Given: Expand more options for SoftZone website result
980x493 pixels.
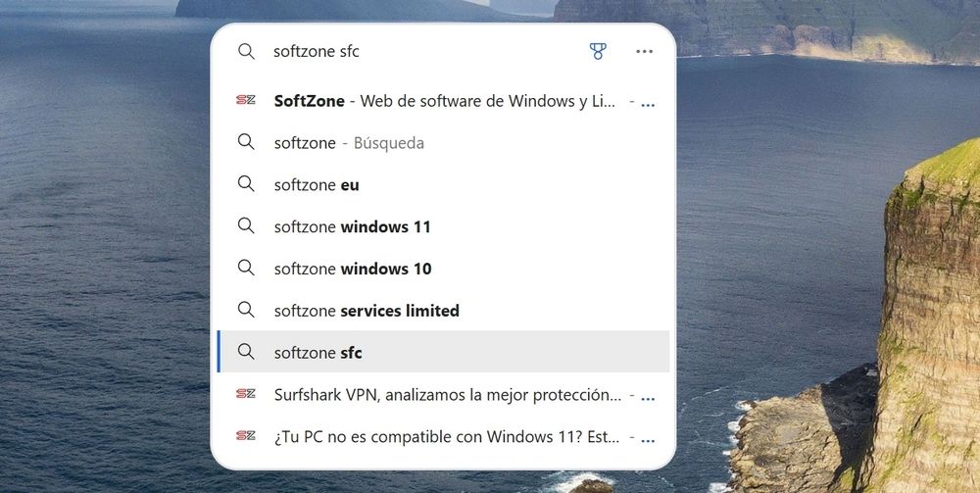Looking at the screenshot, I should pos(647,102).
